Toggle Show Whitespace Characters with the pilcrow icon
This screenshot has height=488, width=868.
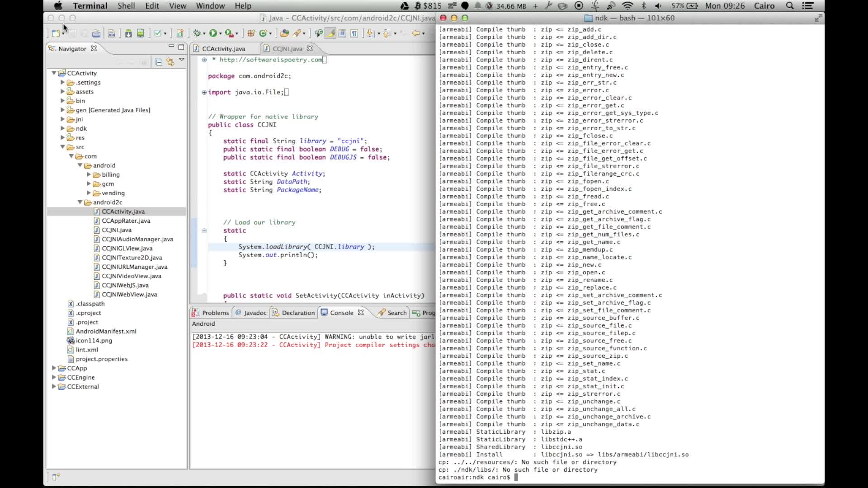click(x=355, y=33)
